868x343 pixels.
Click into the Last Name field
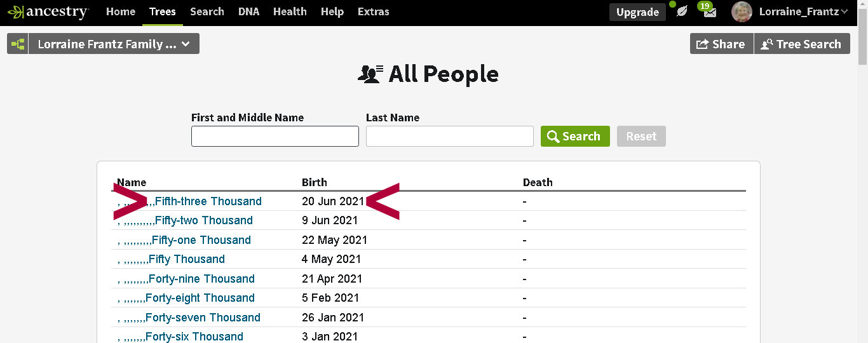tap(449, 137)
